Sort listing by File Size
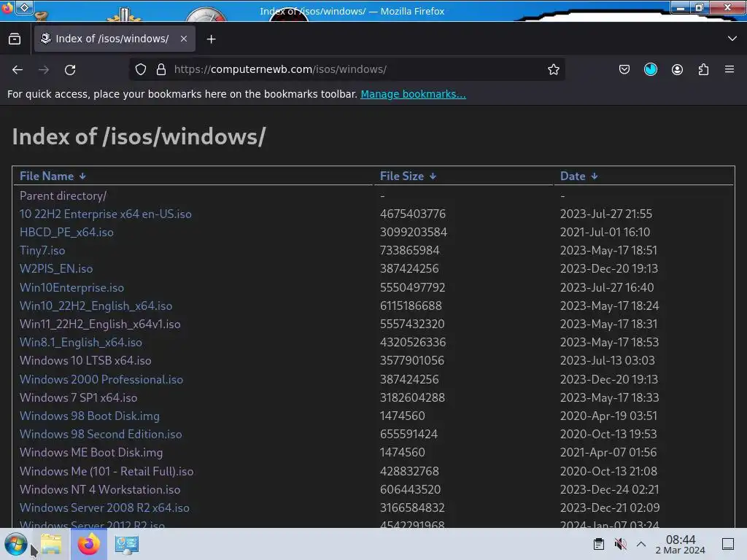The image size is (747, 560). 408,176
